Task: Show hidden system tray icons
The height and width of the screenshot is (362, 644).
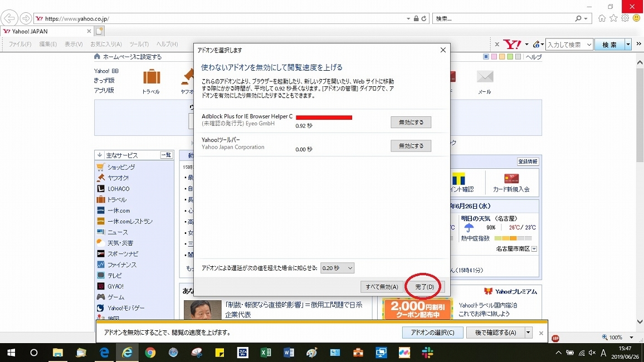Action: [558, 353]
